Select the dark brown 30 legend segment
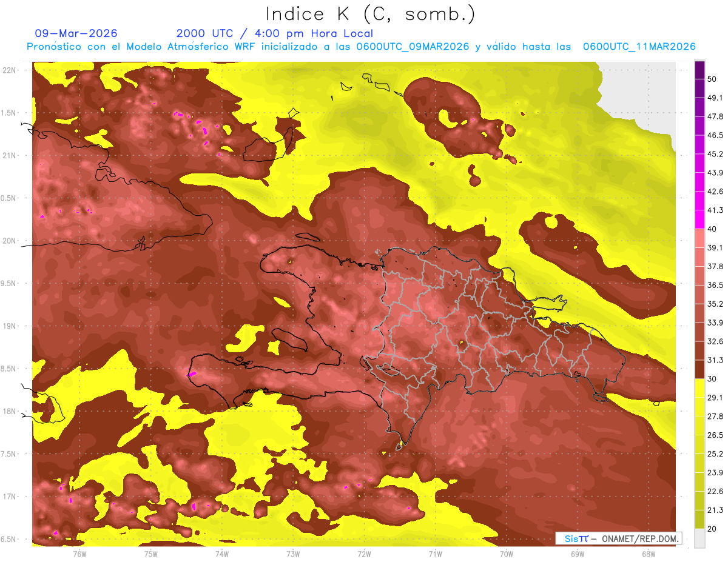This screenshot has width=728, height=562. tap(699, 369)
